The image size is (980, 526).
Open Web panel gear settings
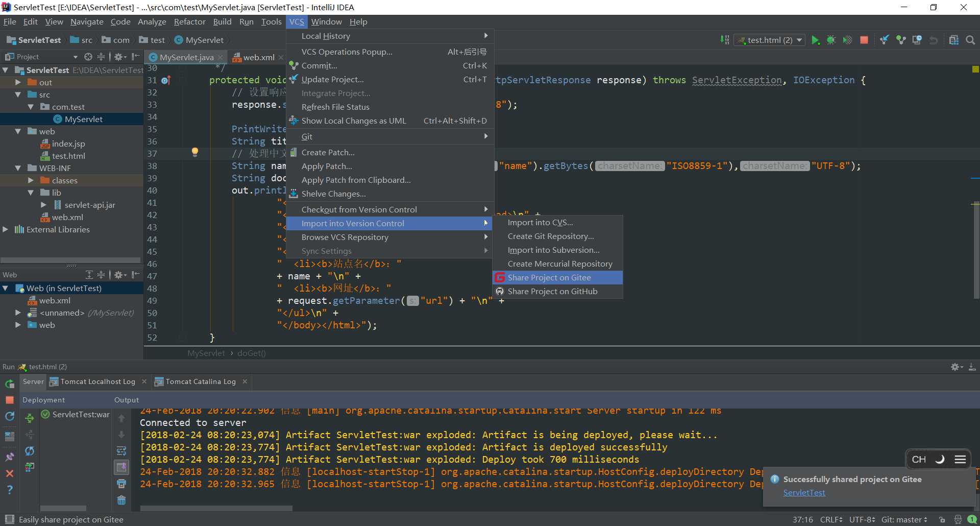click(119, 275)
